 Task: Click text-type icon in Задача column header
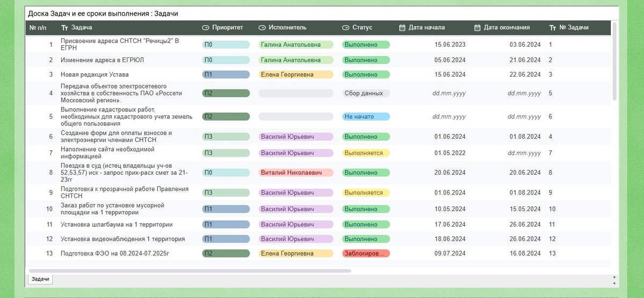point(64,27)
